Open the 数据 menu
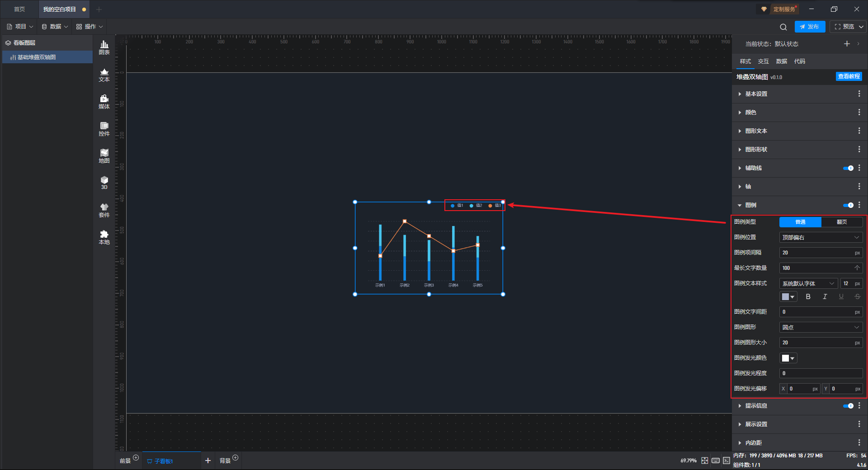Screen dimensions: 868x470 coord(55,27)
